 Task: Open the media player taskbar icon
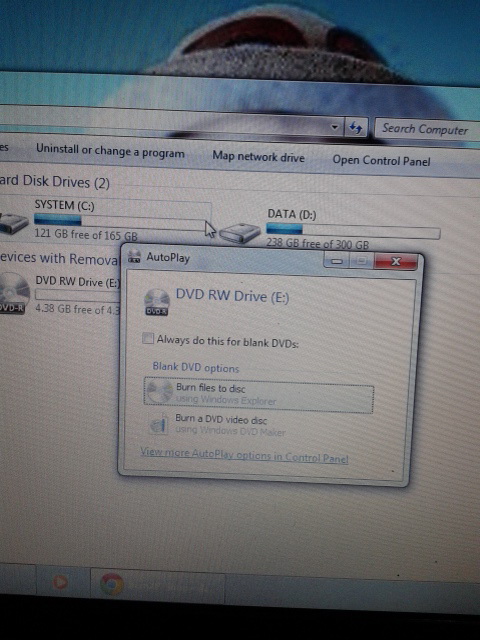point(60,581)
